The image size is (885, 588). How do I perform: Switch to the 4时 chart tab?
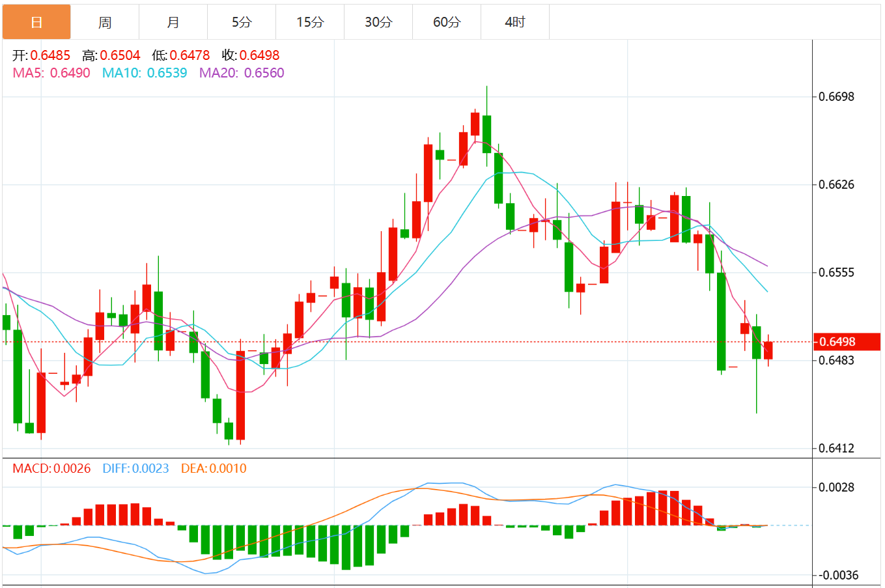pyautogui.click(x=515, y=22)
